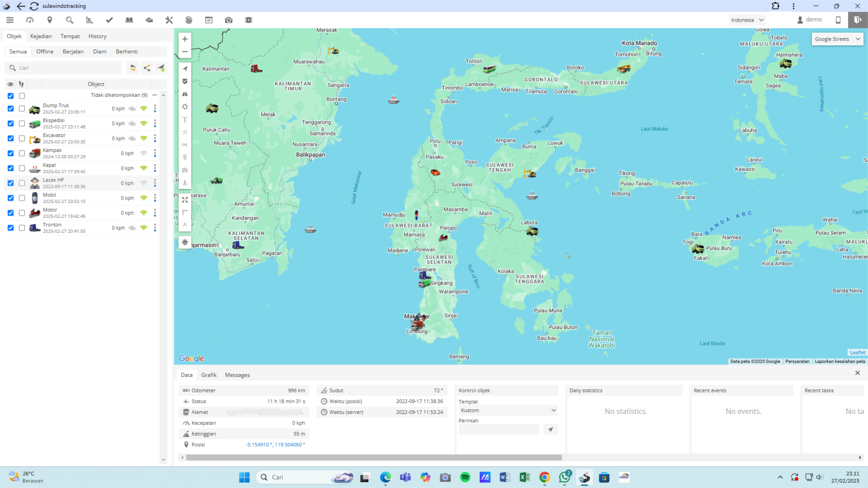Open the Indonesia language dropdown
This screenshot has height=488, width=868.
coord(747,20)
